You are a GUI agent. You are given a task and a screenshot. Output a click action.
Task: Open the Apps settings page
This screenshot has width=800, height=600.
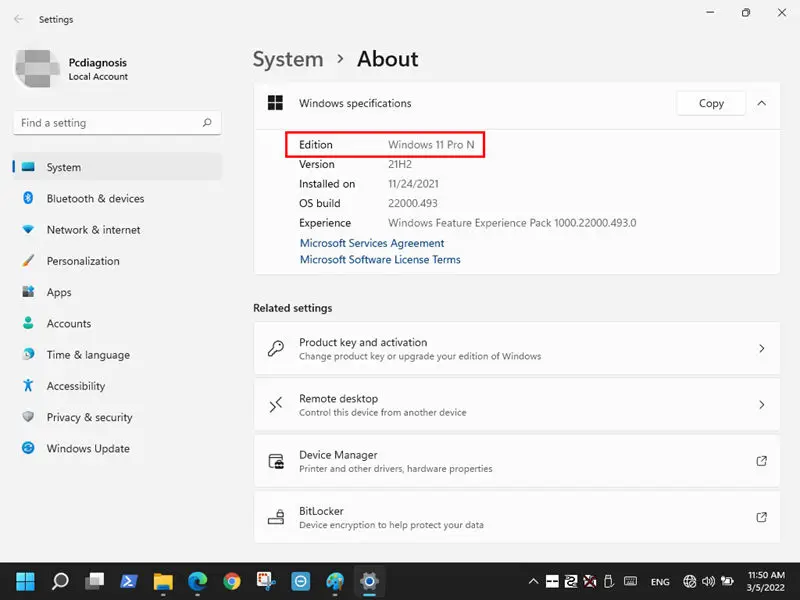click(59, 292)
